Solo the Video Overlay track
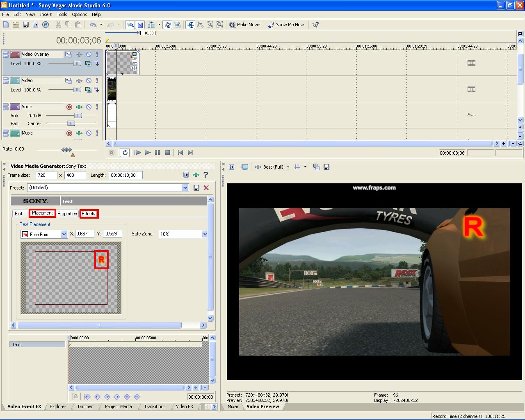This screenshot has width=525, height=420. click(97, 54)
